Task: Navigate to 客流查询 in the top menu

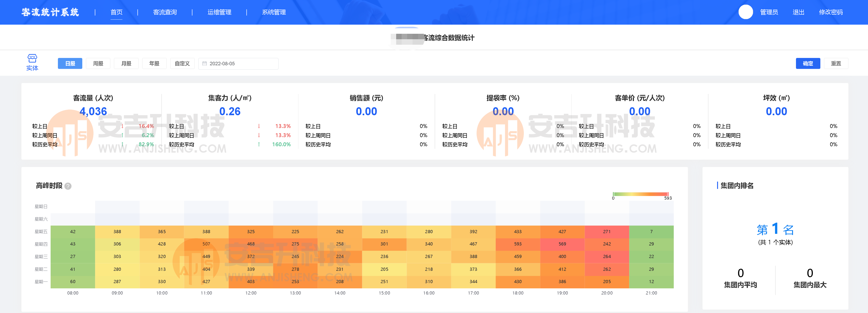Action: (x=165, y=12)
